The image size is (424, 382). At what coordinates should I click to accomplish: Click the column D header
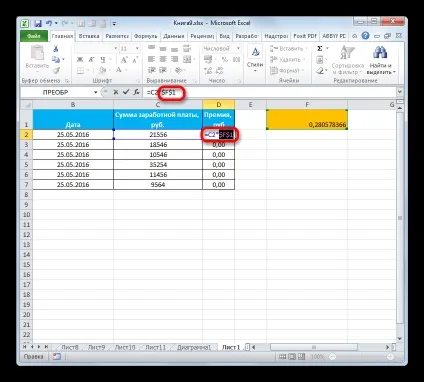(219, 105)
